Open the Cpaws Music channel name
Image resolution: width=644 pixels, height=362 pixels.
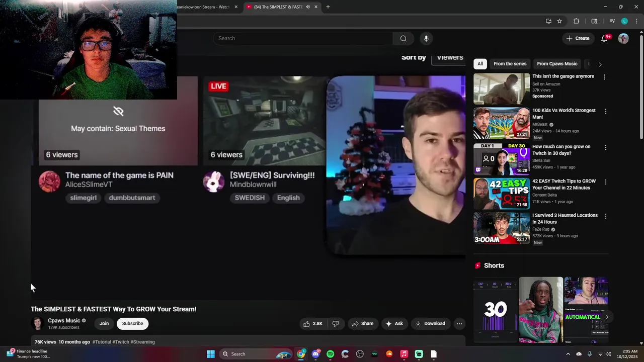click(x=64, y=321)
